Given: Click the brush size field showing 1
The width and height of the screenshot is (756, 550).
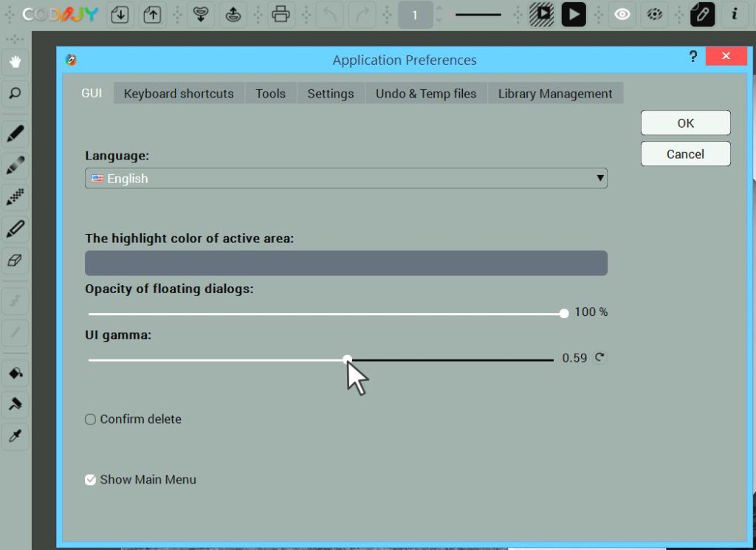Looking at the screenshot, I should [x=415, y=15].
